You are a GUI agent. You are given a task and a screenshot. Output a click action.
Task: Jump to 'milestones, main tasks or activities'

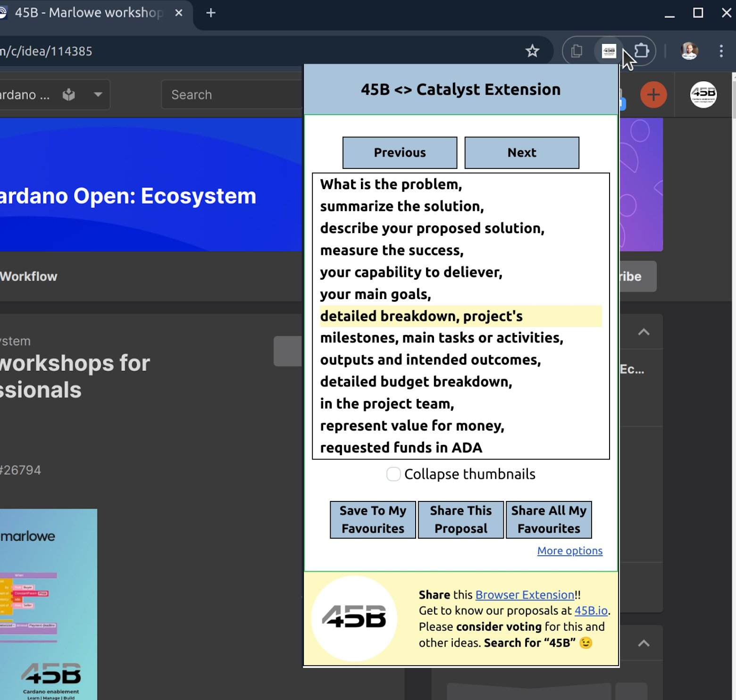click(x=442, y=338)
